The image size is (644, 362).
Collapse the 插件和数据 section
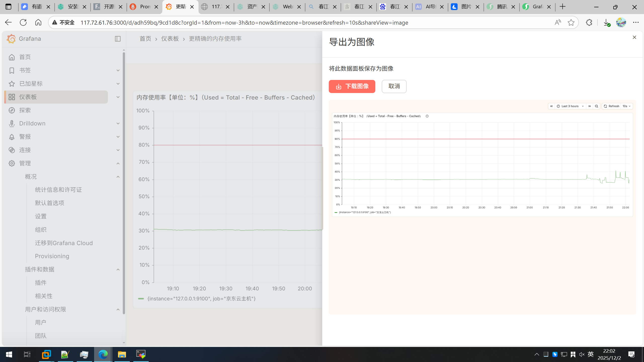click(118, 269)
